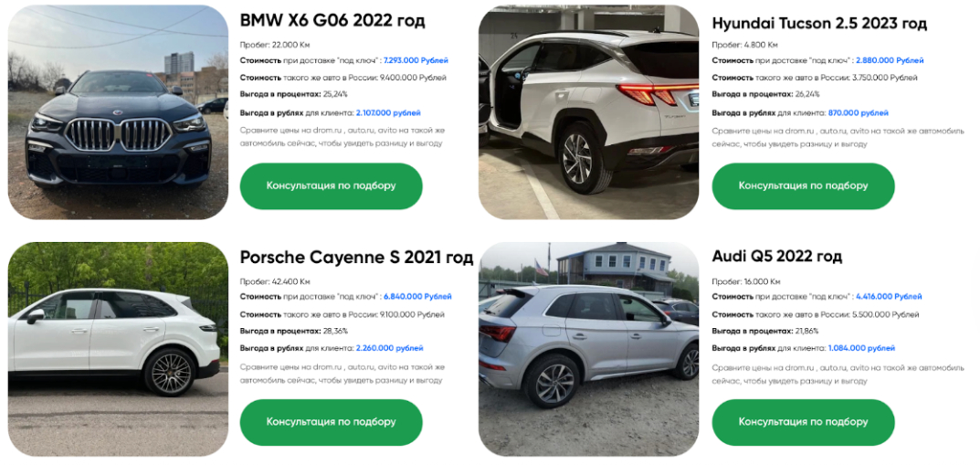The image size is (980, 465).
Task: Click the 7.293.000 rubles price
Action: click(x=416, y=60)
